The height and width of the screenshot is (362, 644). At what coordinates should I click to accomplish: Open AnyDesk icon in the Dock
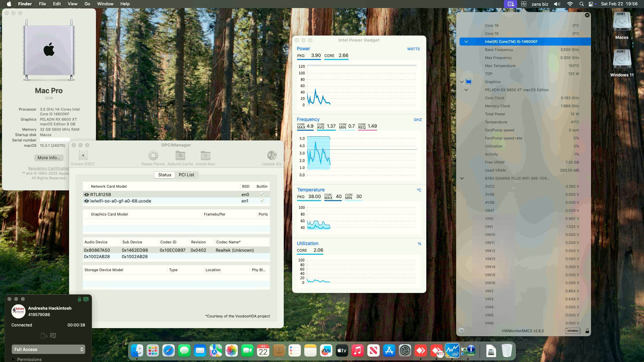pyautogui.click(x=421, y=351)
